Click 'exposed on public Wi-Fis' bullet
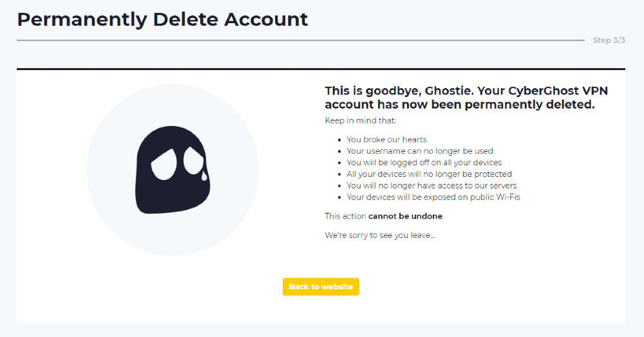644x337 pixels. [x=433, y=197]
